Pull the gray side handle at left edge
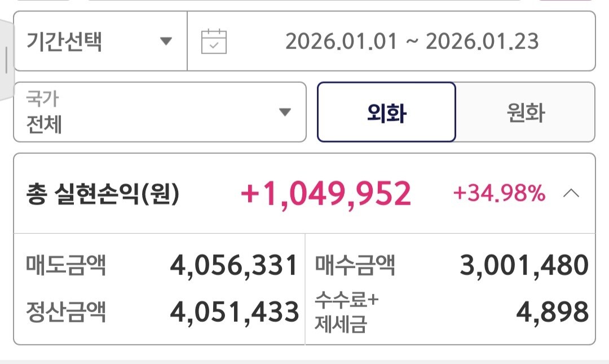 coord(6,59)
